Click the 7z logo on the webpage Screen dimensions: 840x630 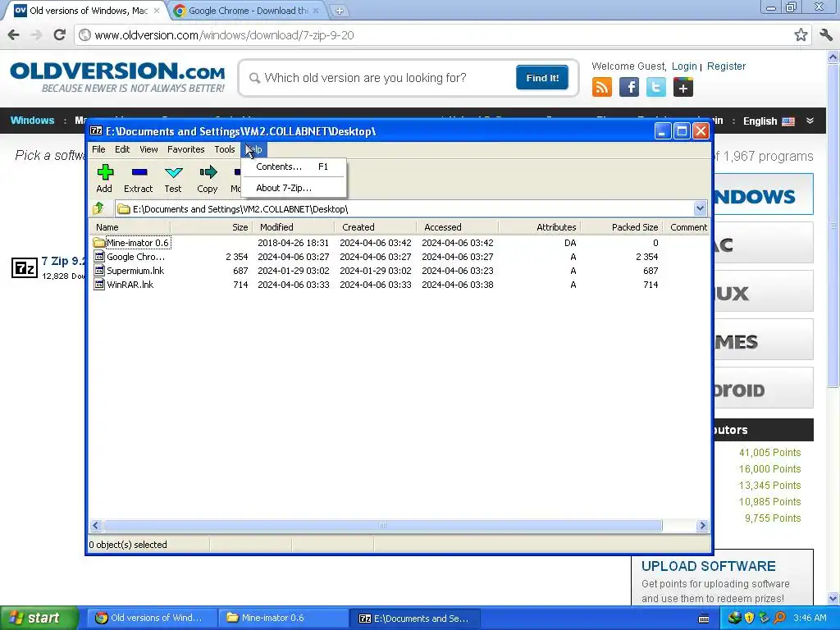coord(25,267)
